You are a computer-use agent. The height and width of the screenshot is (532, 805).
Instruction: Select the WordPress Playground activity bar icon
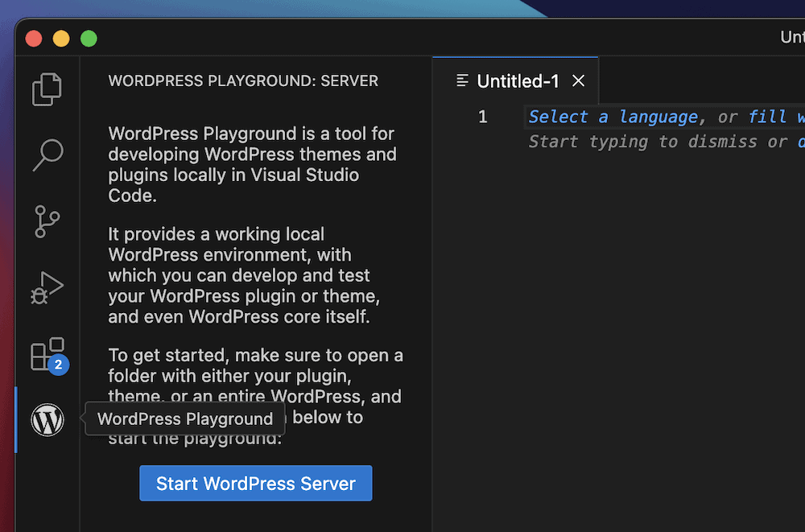pyautogui.click(x=47, y=419)
